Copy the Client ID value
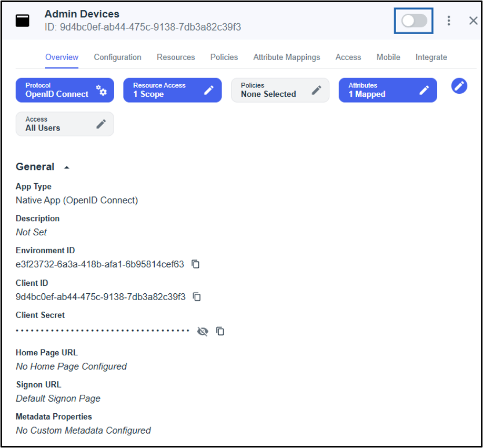 197,297
